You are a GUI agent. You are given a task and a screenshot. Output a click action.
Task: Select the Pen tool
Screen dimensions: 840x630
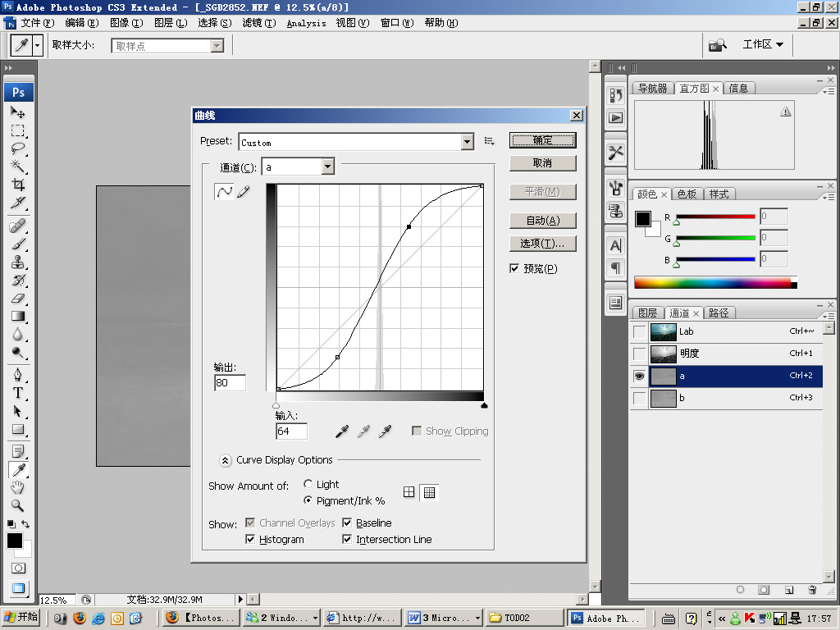coord(18,374)
